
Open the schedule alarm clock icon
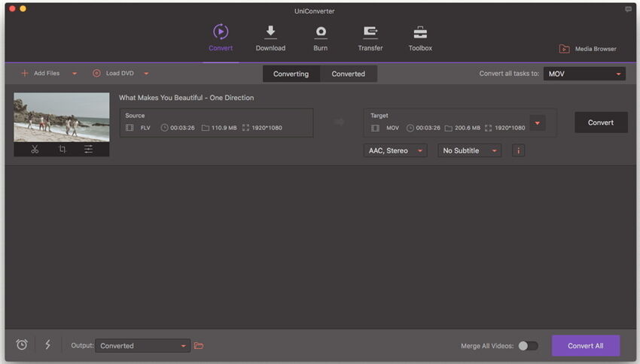(x=22, y=345)
